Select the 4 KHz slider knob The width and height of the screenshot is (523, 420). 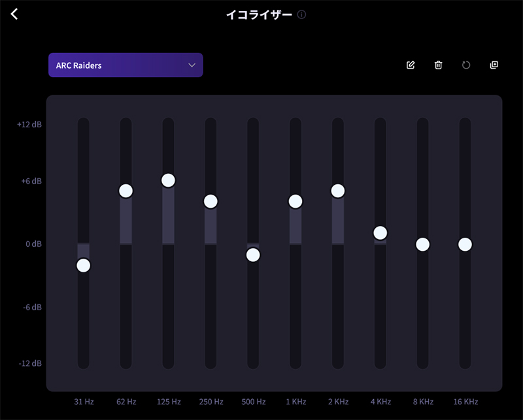(380, 233)
